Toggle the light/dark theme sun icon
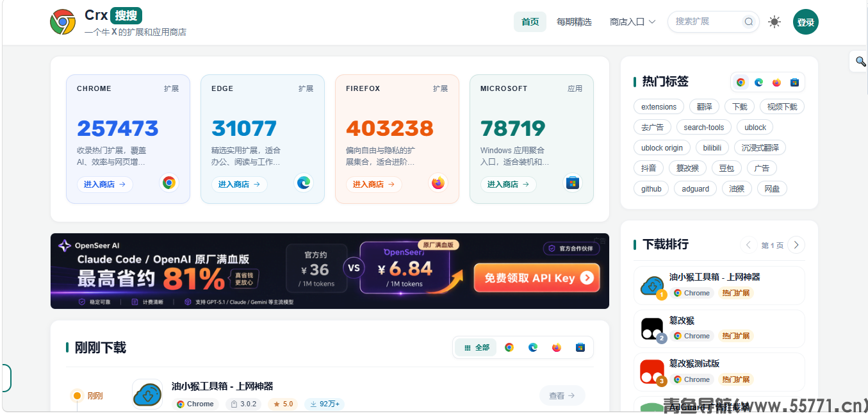 pyautogui.click(x=774, y=22)
